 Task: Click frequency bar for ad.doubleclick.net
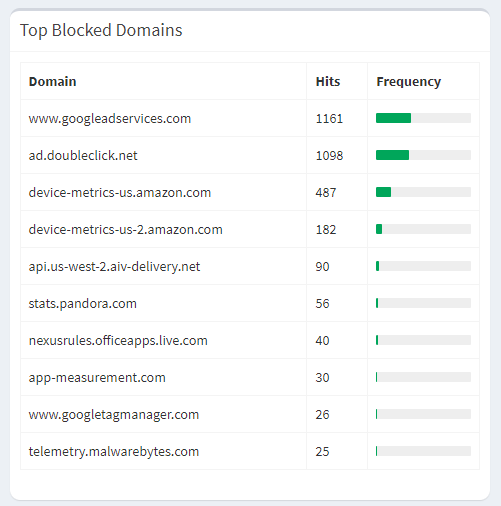[x=423, y=155]
